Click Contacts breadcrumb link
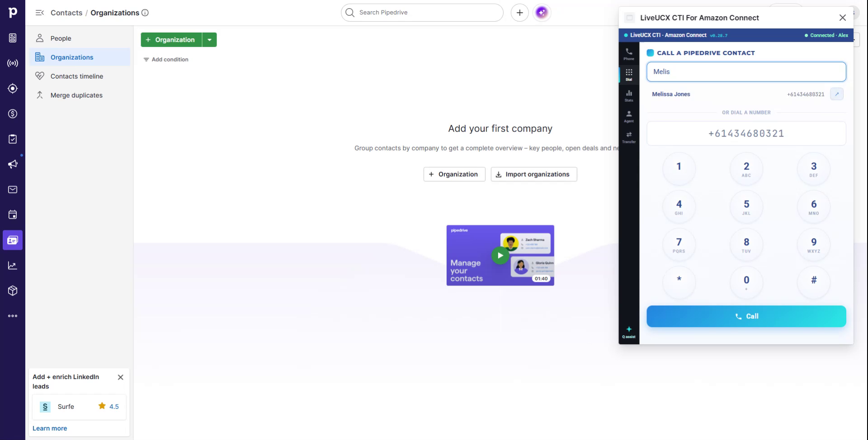 click(66, 13)
